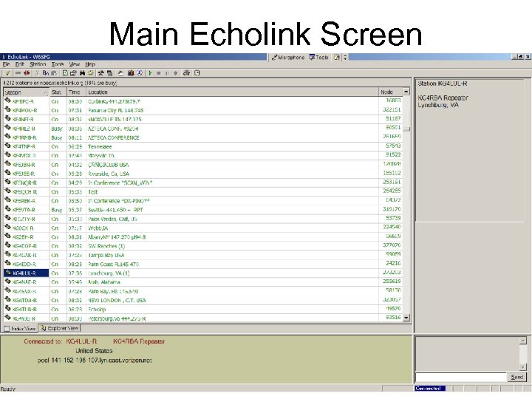Select the Seattle 441.450 RPT row

[202, 210]
